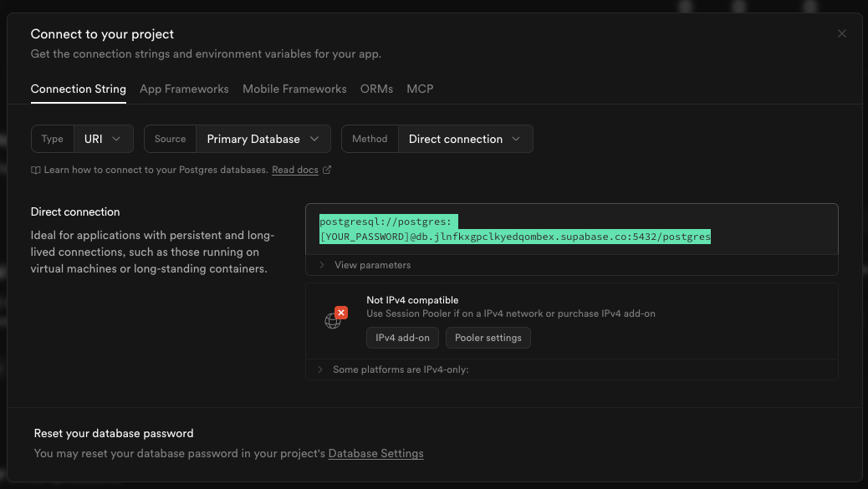This screenshot has width=868, height=489.
Task: Expand the View parameters section
Action: [x=372, y=265]
